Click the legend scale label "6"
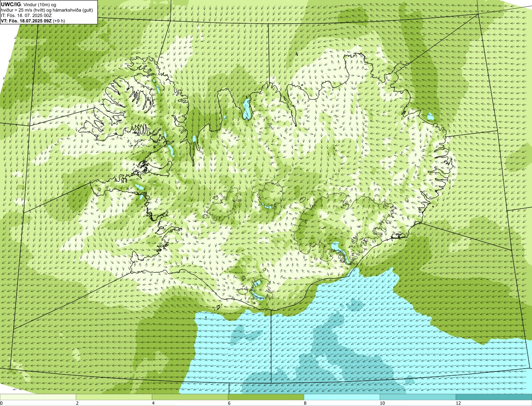The width and height of the screenshot is (532, 406). 229,403
